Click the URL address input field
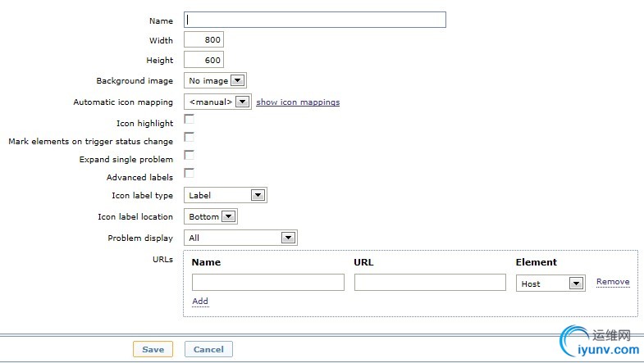Screen dimensions: 644x363 click(430, 282)
